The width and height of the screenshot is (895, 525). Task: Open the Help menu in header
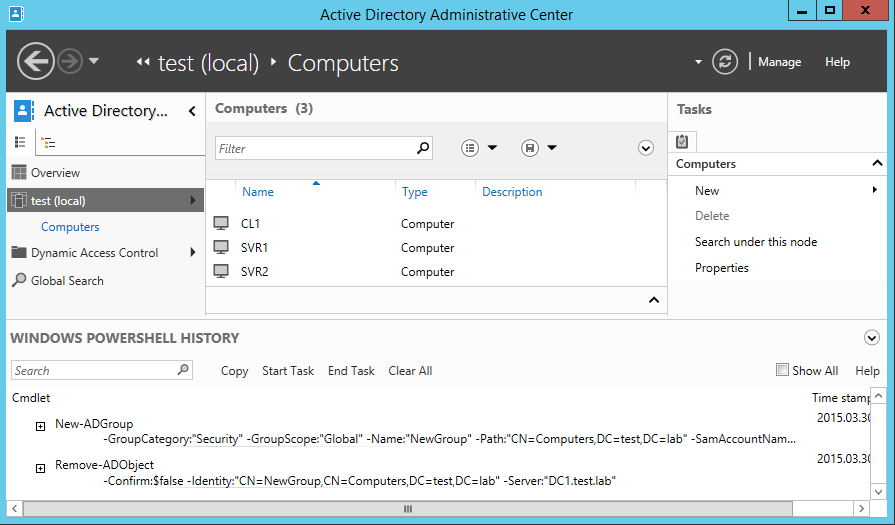(837, 62)
